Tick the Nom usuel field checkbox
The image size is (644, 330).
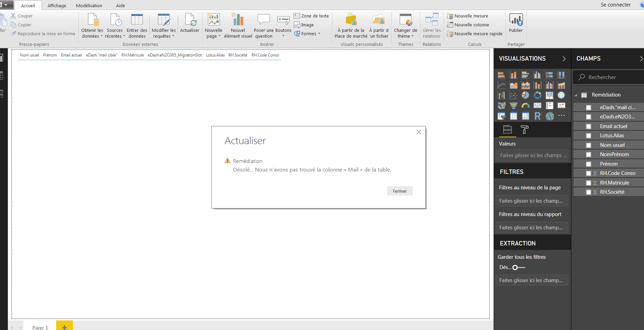589,145
